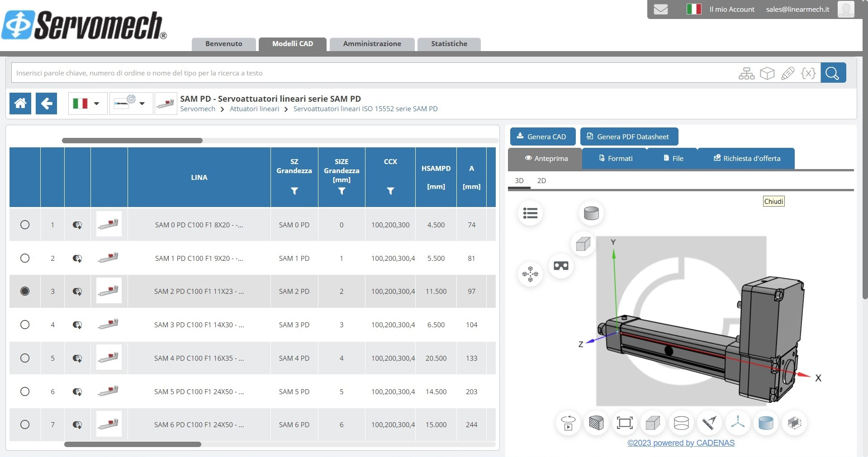
Task: Open the product view selector dropdown
Action: pyautogui.click(x=131, y=104)
